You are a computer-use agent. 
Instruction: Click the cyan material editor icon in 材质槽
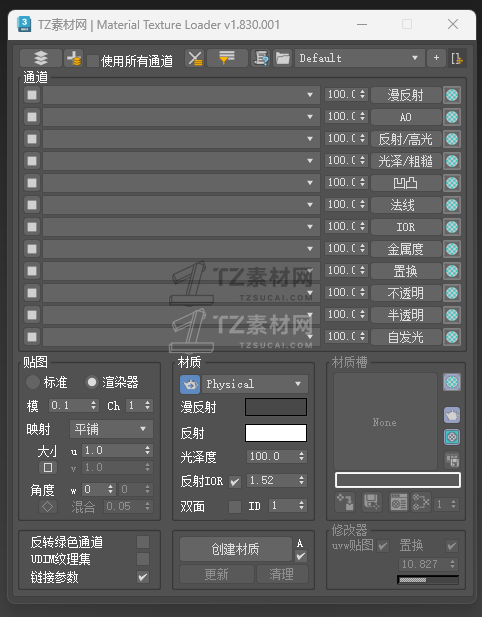(x=452, y=437)
